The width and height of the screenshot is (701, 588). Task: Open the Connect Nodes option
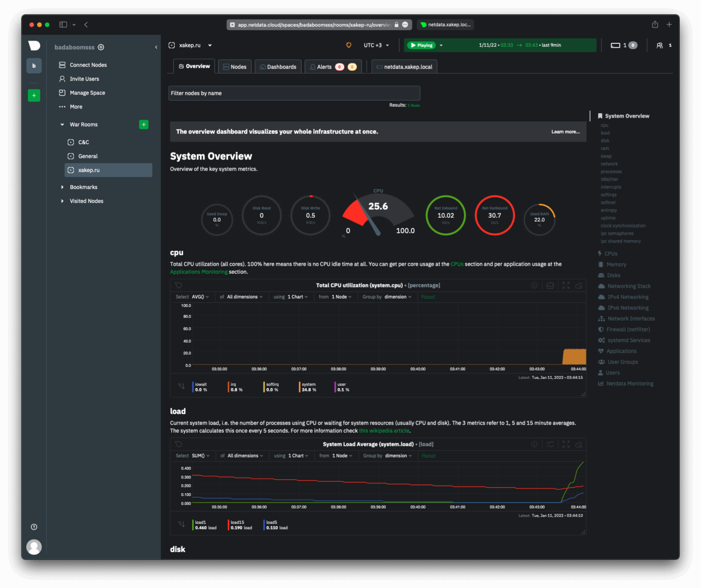click(x=83, y=65)
